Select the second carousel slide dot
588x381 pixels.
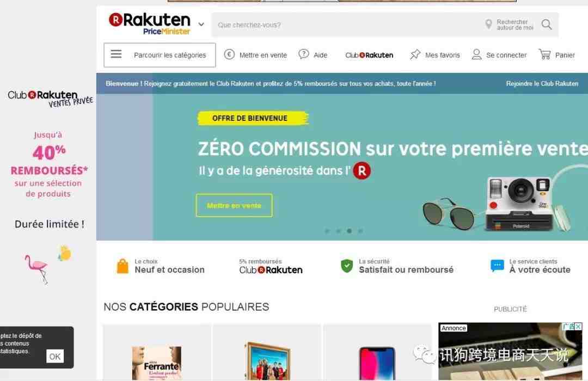[x=338, y=231]
